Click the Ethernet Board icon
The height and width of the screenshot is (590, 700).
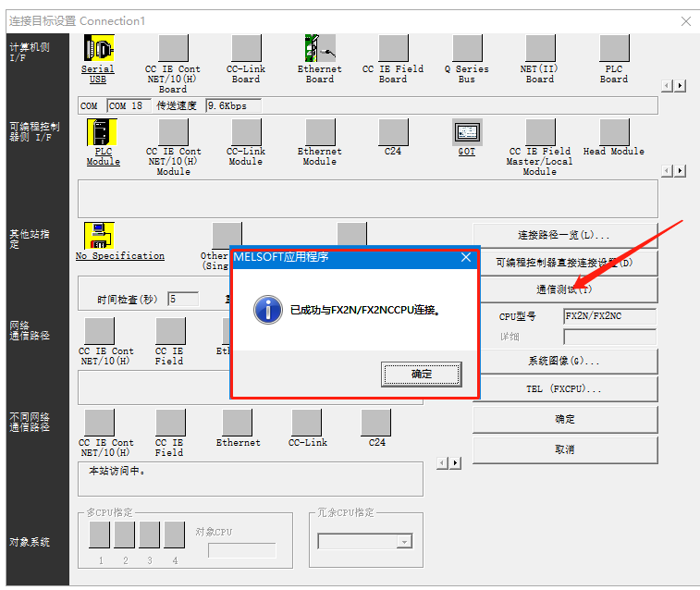[x=319, y=49]
